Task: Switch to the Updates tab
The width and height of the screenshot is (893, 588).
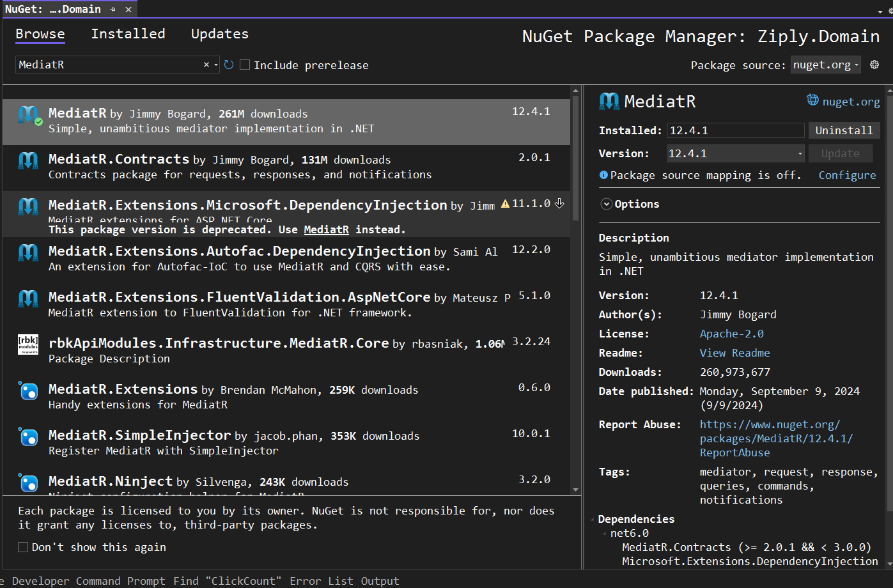Action: [x=220, y=34]
